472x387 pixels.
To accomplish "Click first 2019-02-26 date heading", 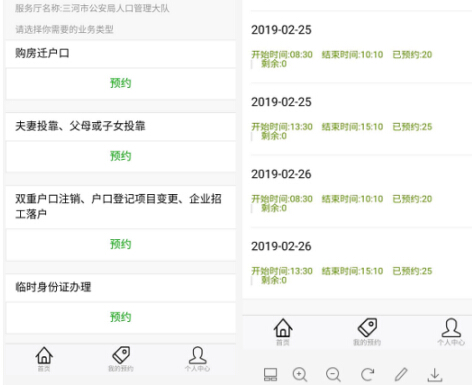I will pyautogui.click(x=281, y=174).
